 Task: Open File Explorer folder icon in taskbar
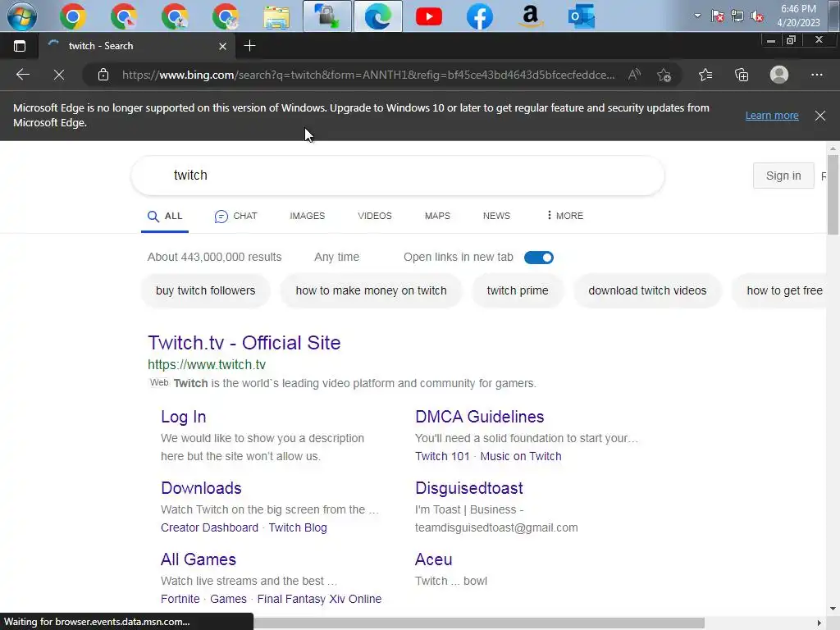276,16
